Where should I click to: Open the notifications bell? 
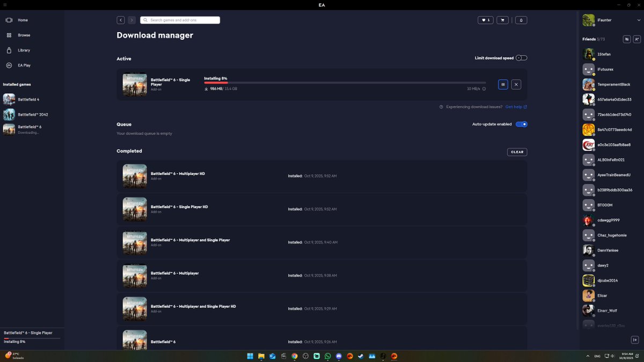click(x=521, y=20)
